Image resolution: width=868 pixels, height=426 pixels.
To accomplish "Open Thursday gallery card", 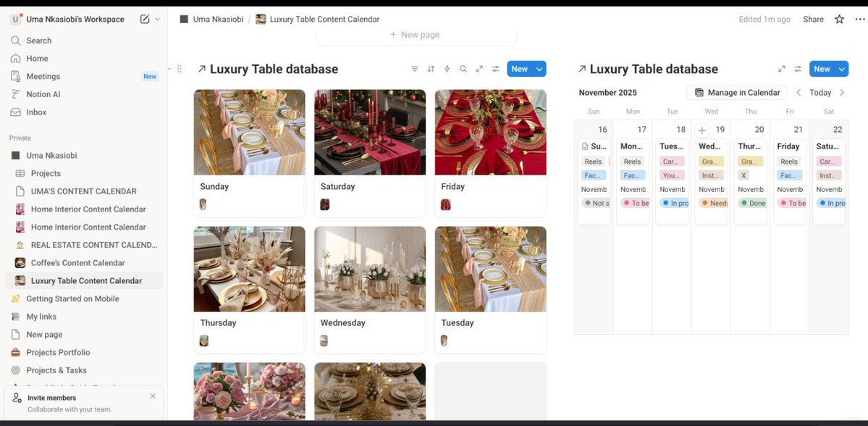I will pyautogui.click(x=249, y=290).
